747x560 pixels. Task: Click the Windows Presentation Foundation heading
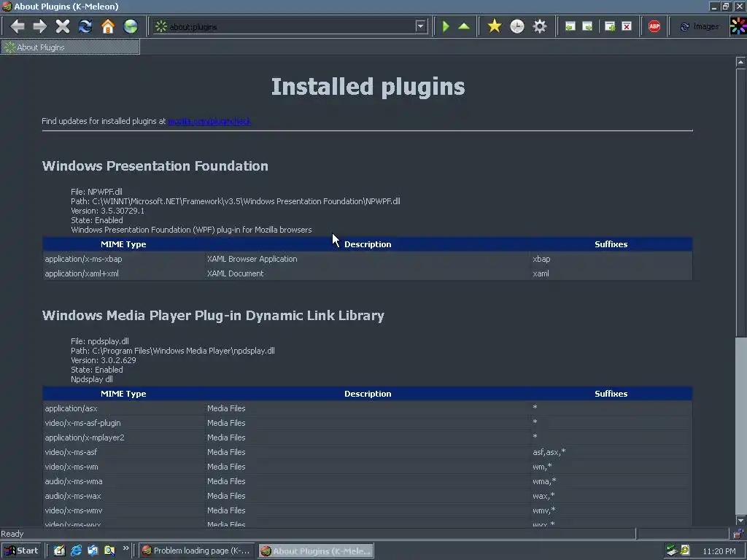[x=155, y=166]
